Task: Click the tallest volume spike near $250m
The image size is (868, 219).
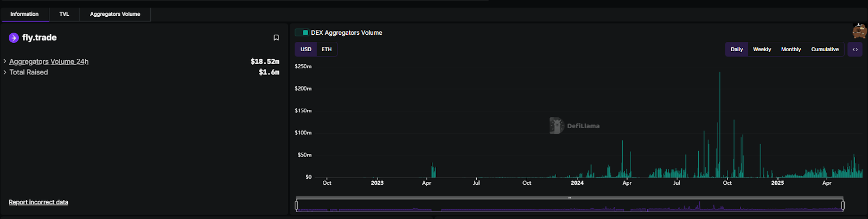Action: [x=720, y=124]
